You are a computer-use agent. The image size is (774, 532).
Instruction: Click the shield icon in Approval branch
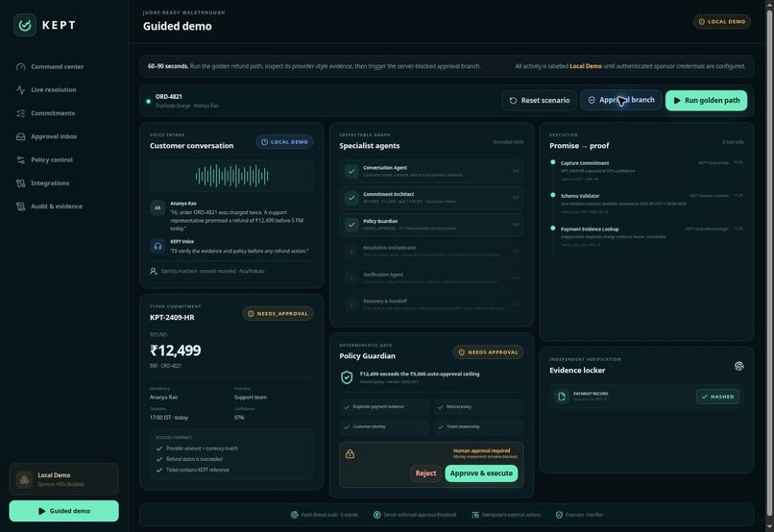(x=592, y=100)
